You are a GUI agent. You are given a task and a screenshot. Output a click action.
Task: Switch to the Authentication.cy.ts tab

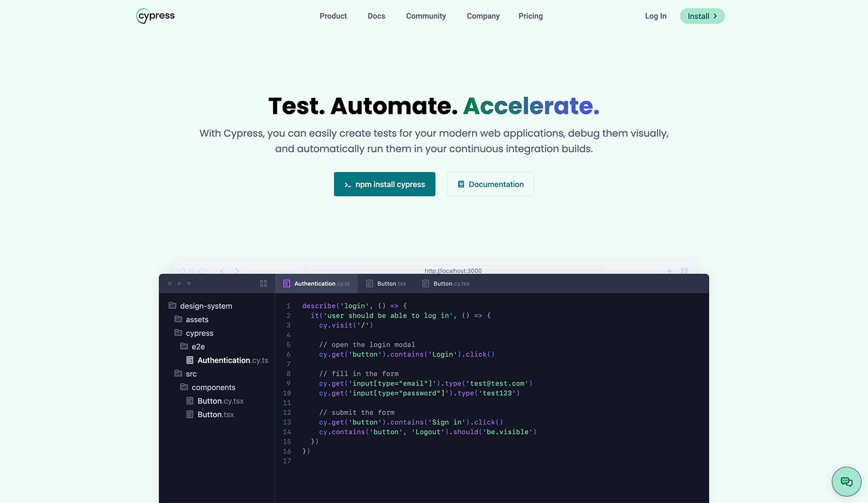(317, 284)
